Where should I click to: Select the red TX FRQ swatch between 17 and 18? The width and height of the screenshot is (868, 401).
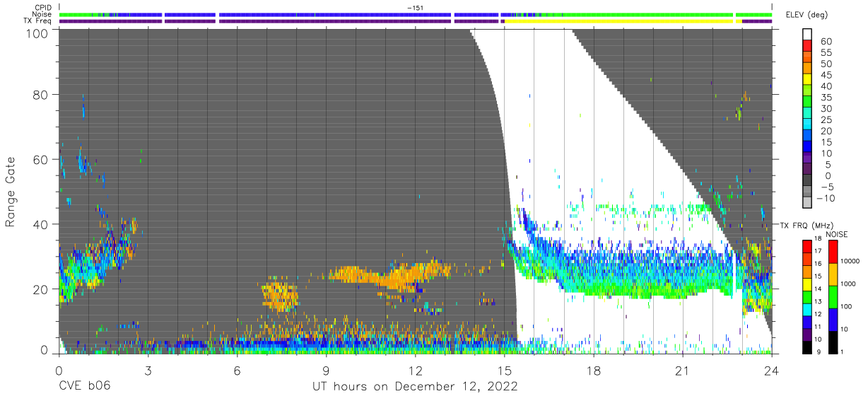[807, 246]
